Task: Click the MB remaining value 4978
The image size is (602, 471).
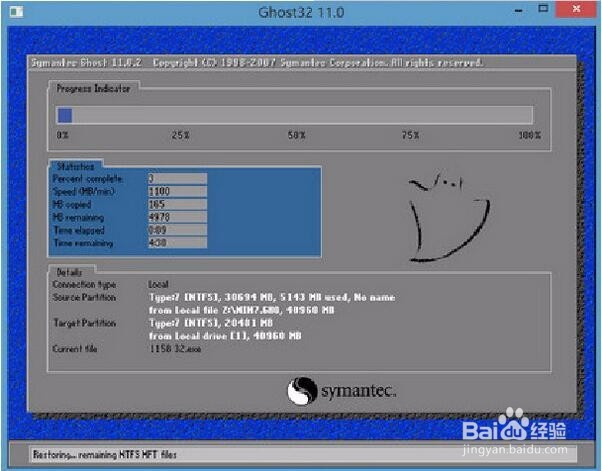Action: coord(177,217)
